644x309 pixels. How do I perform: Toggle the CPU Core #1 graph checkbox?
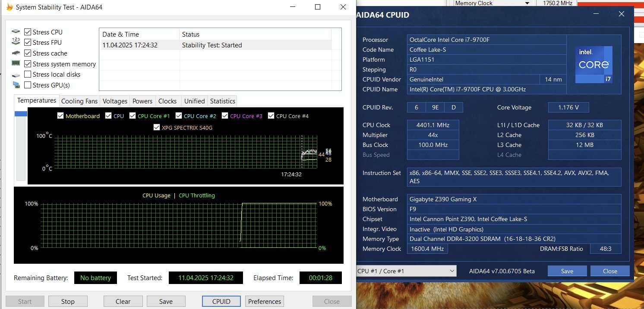coord(133,115)
